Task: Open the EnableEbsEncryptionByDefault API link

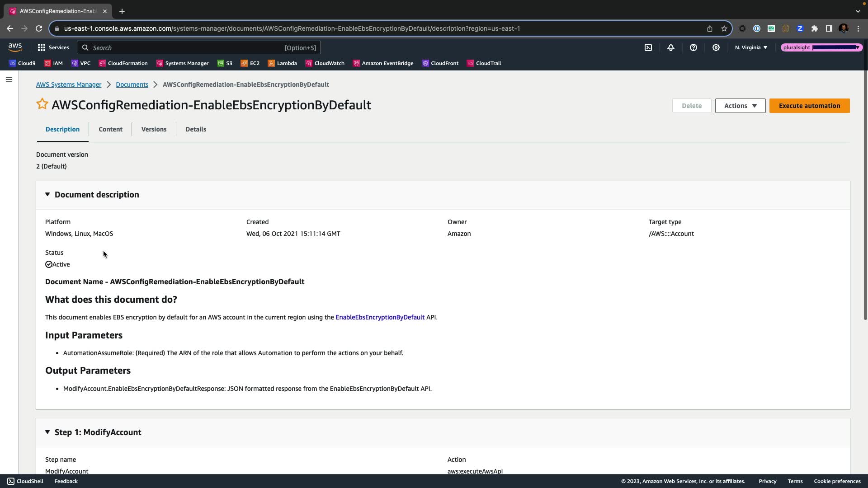Action: click(x=380, y=317)
